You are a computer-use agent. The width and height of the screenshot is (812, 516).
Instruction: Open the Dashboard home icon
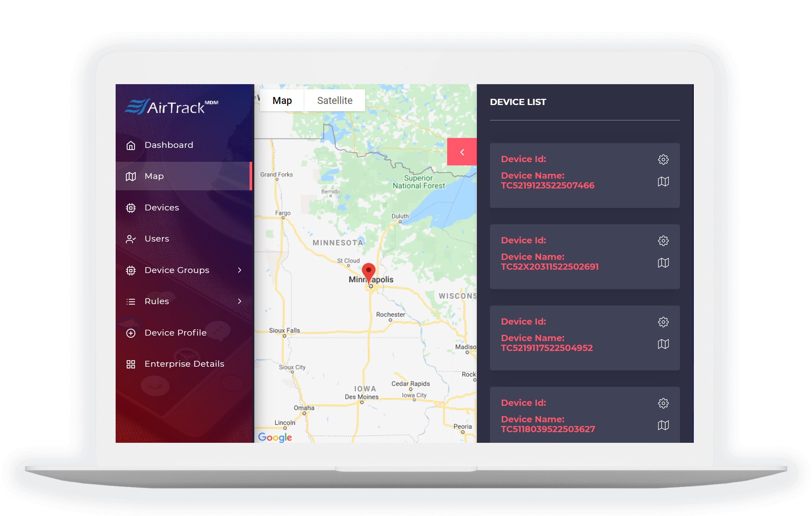[x=131, y=145]
